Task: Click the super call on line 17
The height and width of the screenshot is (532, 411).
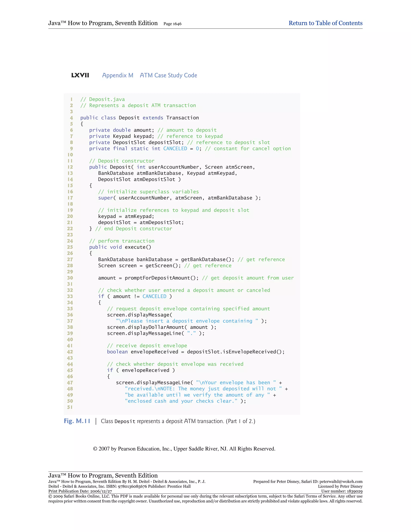Action: [179, 198]
